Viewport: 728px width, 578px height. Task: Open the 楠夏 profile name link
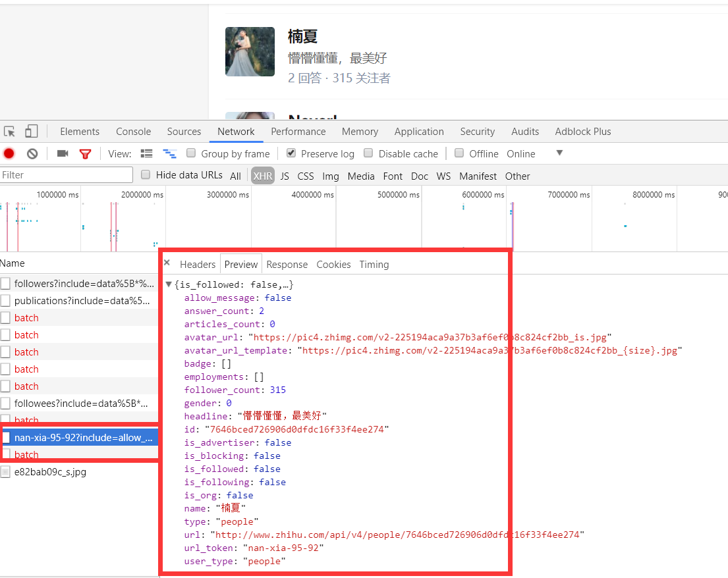(x=302, y=36)
